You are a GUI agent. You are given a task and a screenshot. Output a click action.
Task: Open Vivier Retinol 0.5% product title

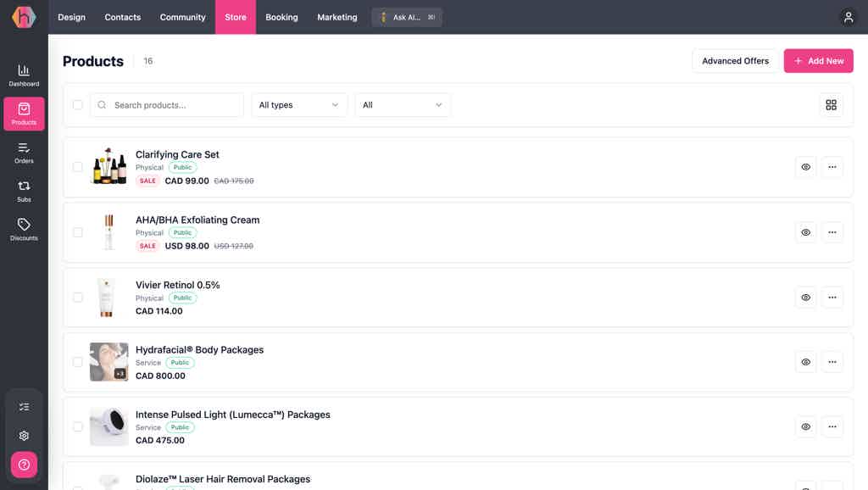coord(178,285)
